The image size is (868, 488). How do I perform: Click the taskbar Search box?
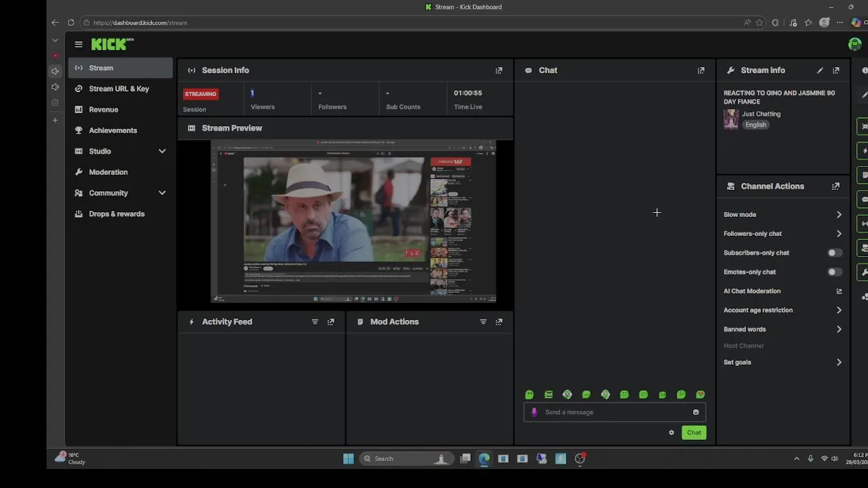406,459
